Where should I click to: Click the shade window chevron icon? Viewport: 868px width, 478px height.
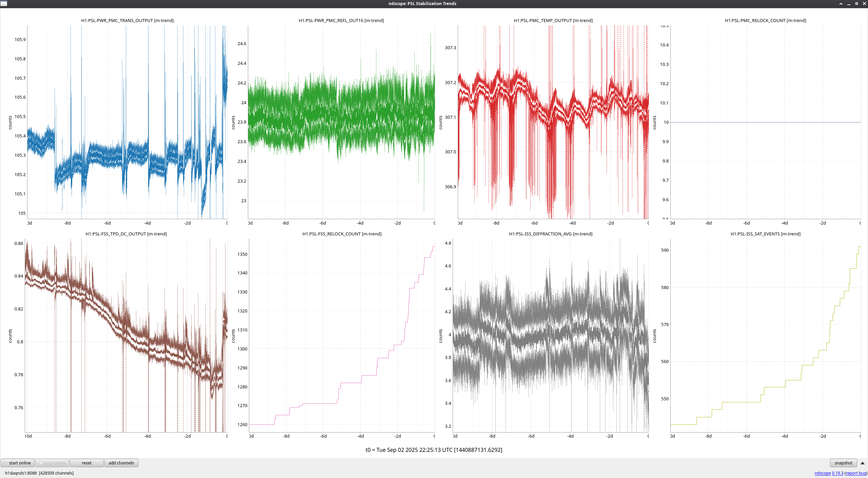pos(841,3)
